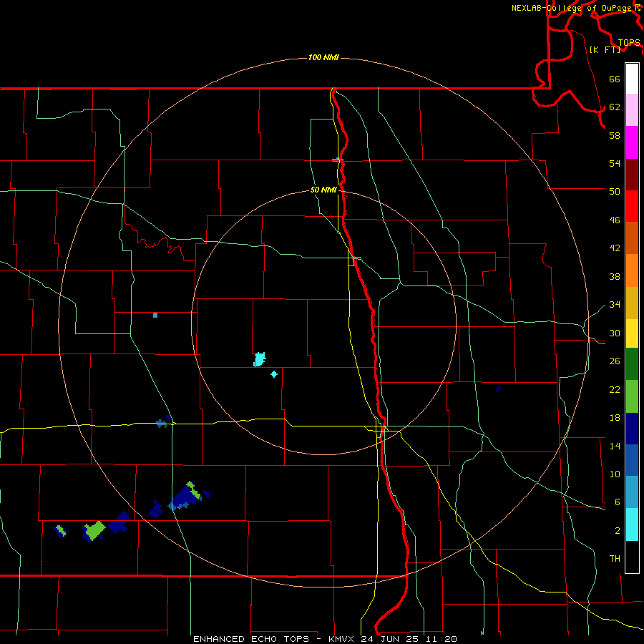Pick the dark orange legend band
644x644 pixels.
[x=632, y=238]
